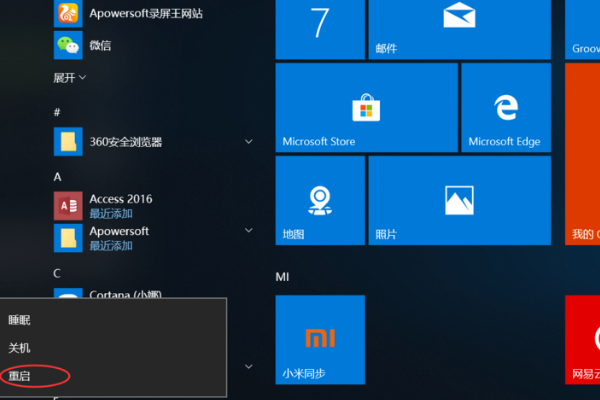Image resolution: width=600 pixels, height=400 pixels.
Task: Launch Access 2016 icon
Action: point(68,206)
